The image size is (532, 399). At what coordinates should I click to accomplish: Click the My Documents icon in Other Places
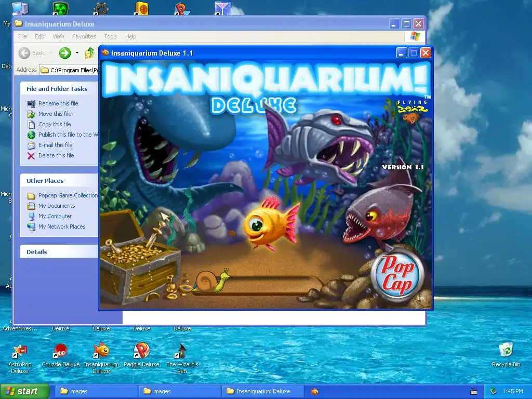tap(31, 206)
